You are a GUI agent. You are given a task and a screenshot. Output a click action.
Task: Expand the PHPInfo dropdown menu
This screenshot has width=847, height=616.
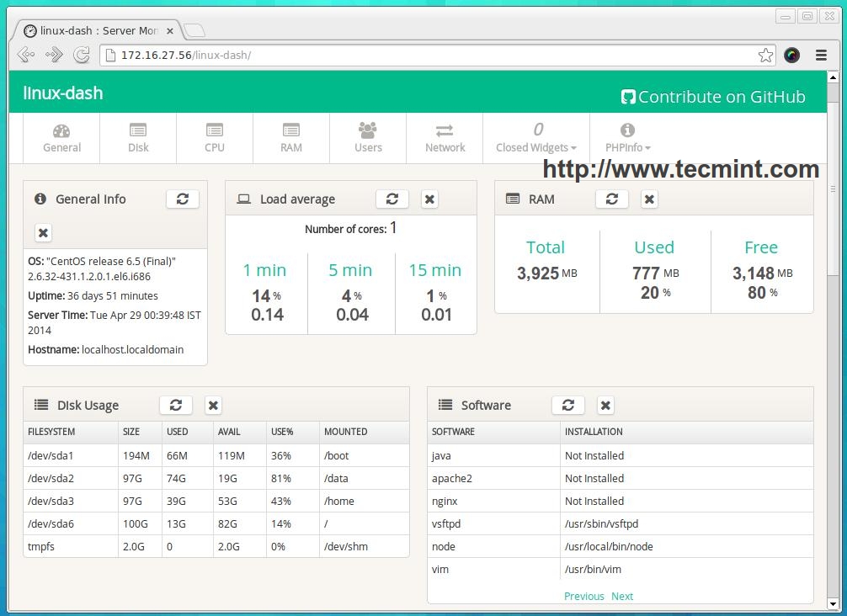coord(626,138)
